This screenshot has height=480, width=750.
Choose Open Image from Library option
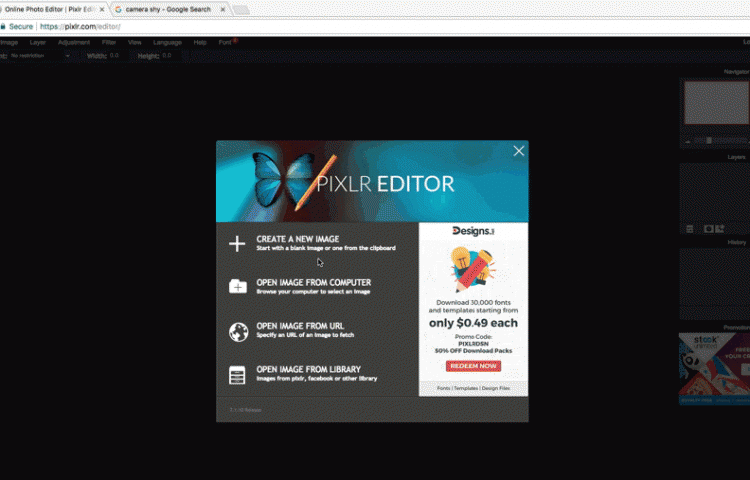[317, 373]
